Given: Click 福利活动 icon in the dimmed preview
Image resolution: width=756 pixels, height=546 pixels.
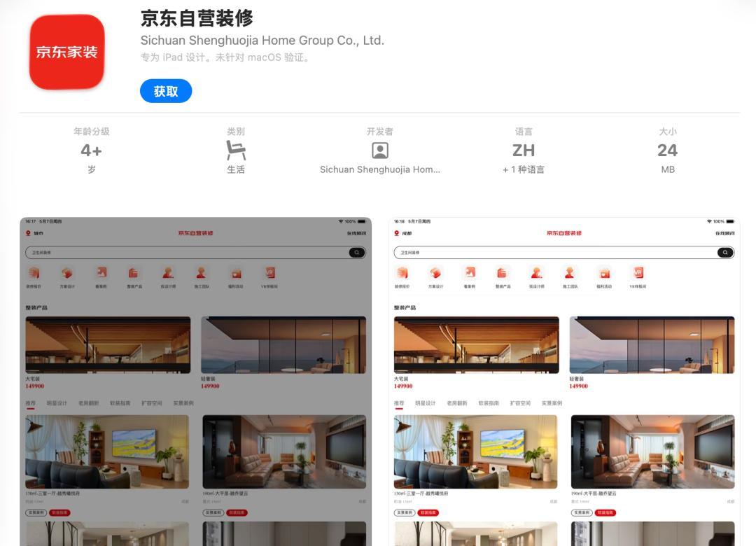Looking at the screenshot, I should tap(236, 273).
